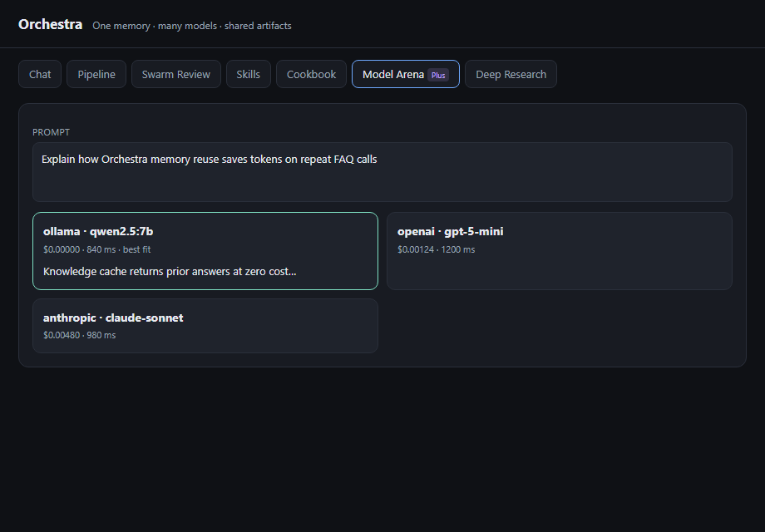This screenshot has height=532, width=765.
Task: Click the '$0.00124 · 1200 ms' stats
Action: pos(437,249)
